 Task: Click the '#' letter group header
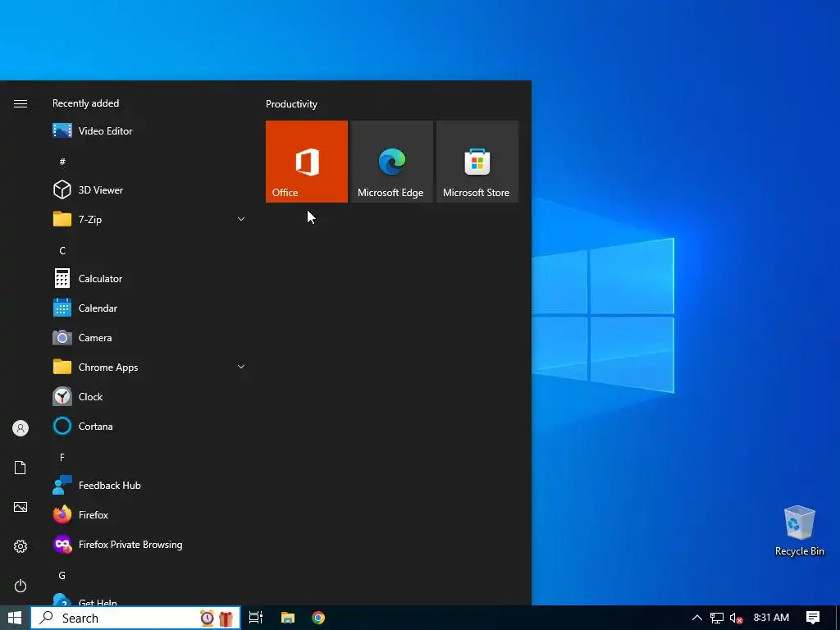62,162
